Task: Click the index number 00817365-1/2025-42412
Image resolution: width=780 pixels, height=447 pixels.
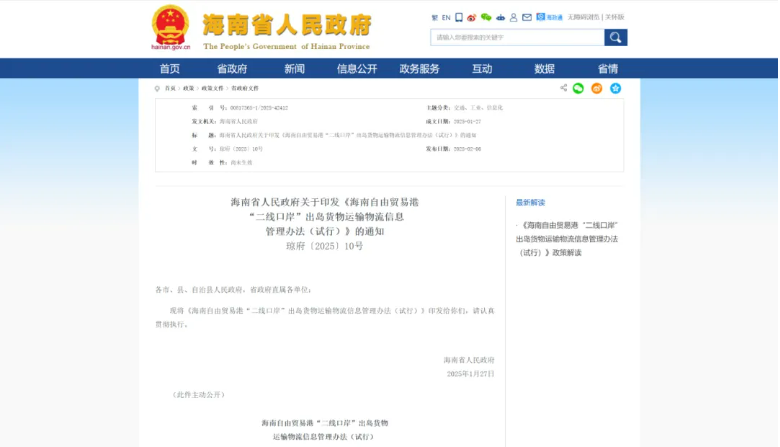Action: point(259,108)
